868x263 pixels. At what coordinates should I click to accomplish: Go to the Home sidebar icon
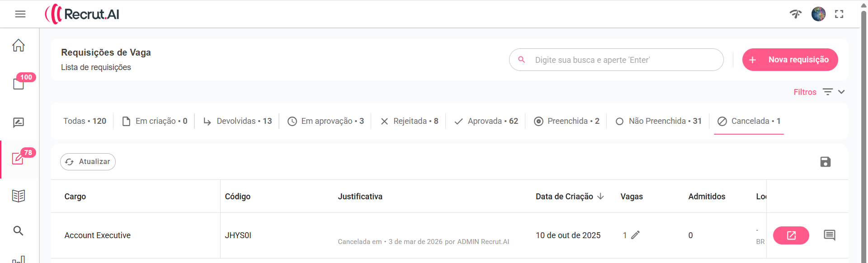click(19, 45)
